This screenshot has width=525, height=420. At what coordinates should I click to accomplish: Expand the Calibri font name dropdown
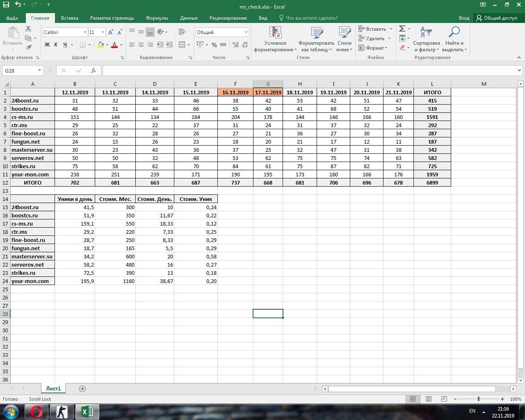(85, 32)
